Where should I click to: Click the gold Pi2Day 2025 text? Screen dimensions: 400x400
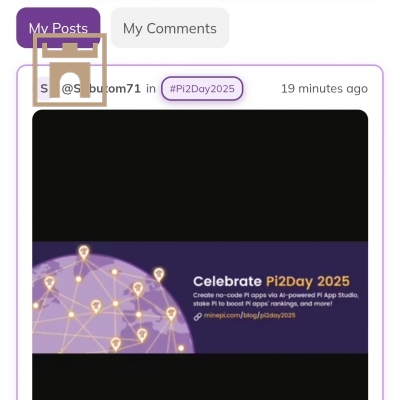pyautogui.click(x=308, y=281)
